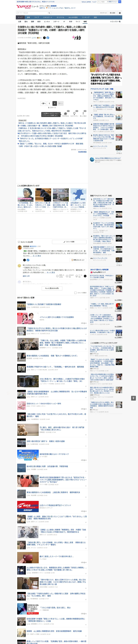Open the settings gear icon
Image resolution: width=138 pixels, height=644 pixels.
point(120,13)
